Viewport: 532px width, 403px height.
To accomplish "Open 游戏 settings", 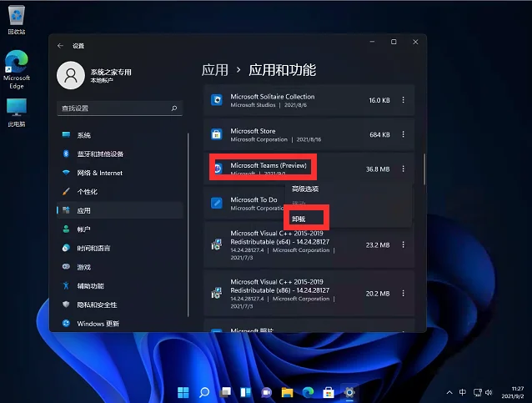I will 120,267.
